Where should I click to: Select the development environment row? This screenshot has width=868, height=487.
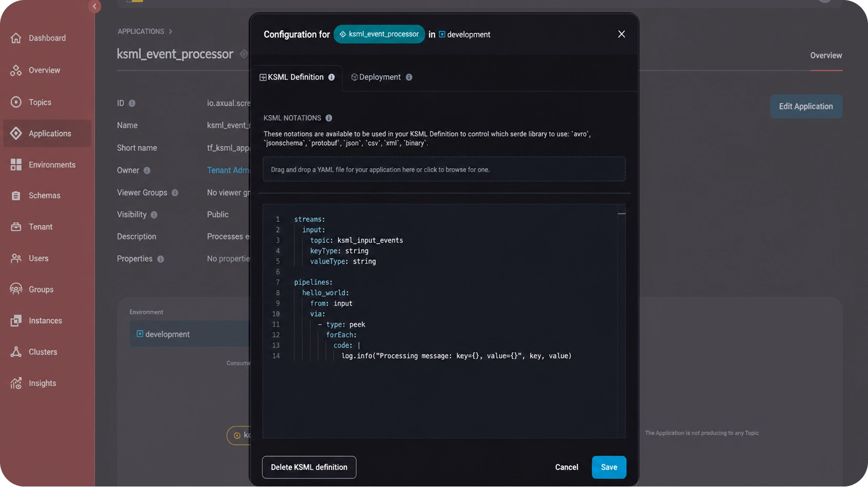coord(189,334)
